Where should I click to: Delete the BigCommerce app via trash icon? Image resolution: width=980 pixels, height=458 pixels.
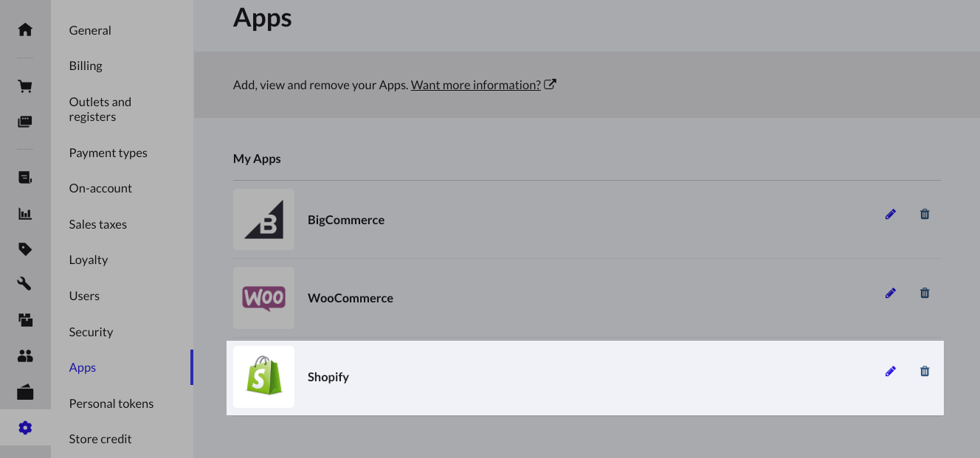tap(925, 214)
